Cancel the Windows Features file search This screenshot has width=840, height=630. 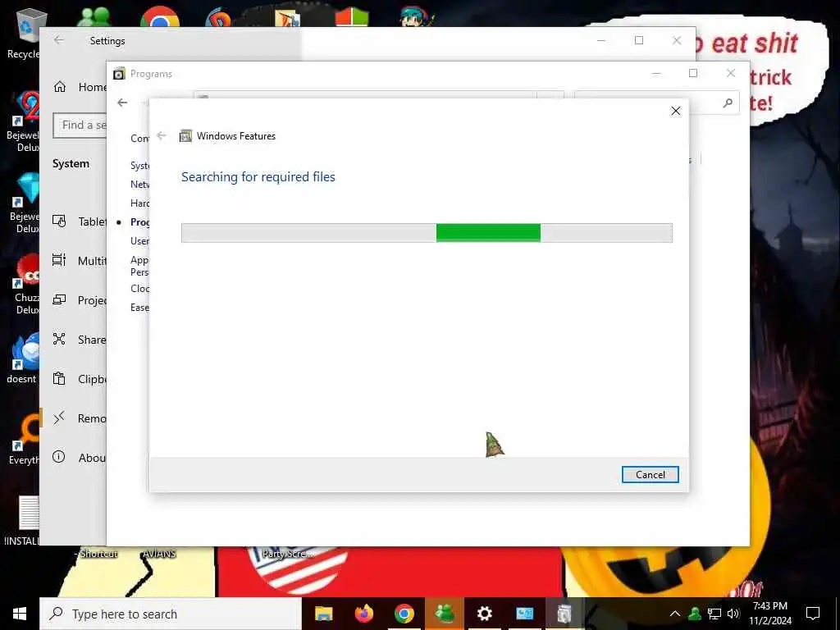point(650,475)
